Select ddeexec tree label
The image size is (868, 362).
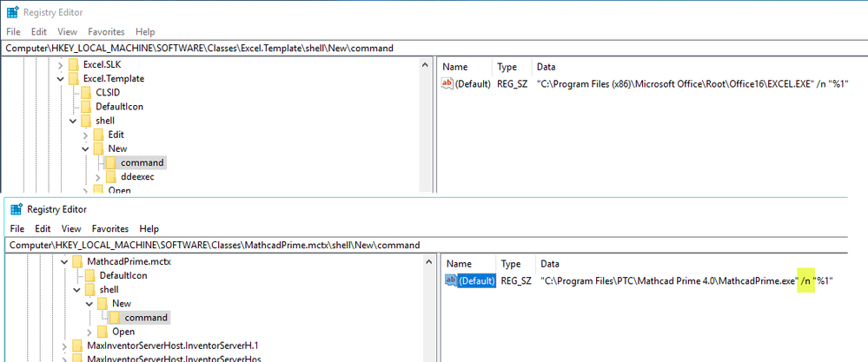click(x=136, y=177)
